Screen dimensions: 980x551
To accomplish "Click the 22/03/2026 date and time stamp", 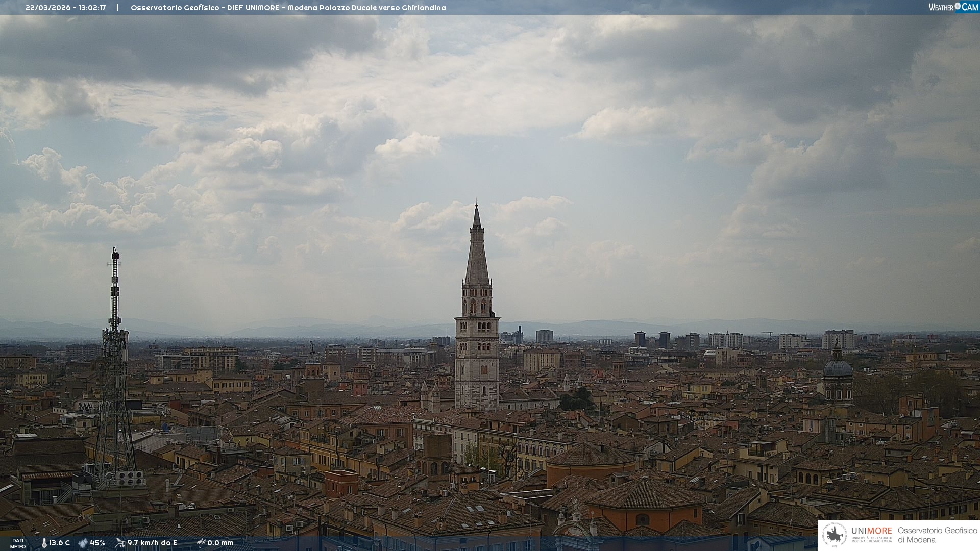I will point(65,8).
